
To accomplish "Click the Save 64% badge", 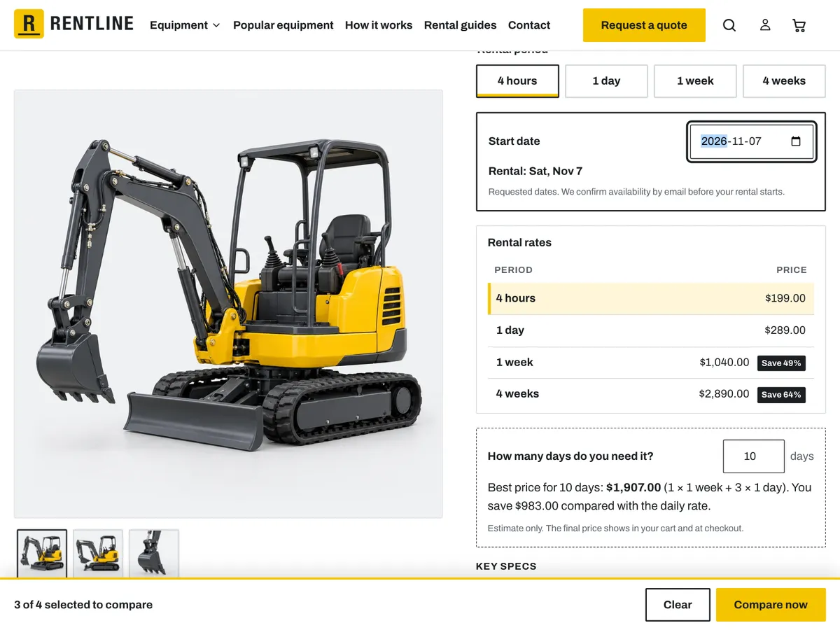I will 781,395.
